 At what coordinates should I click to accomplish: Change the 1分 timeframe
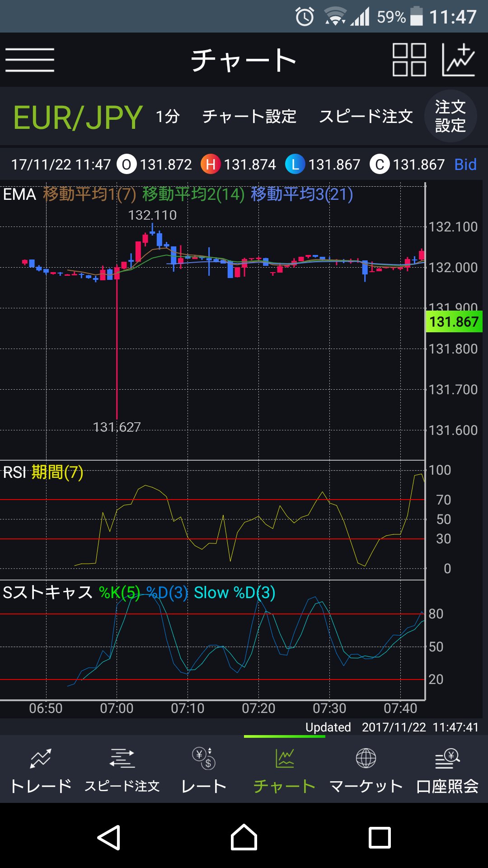168,117
